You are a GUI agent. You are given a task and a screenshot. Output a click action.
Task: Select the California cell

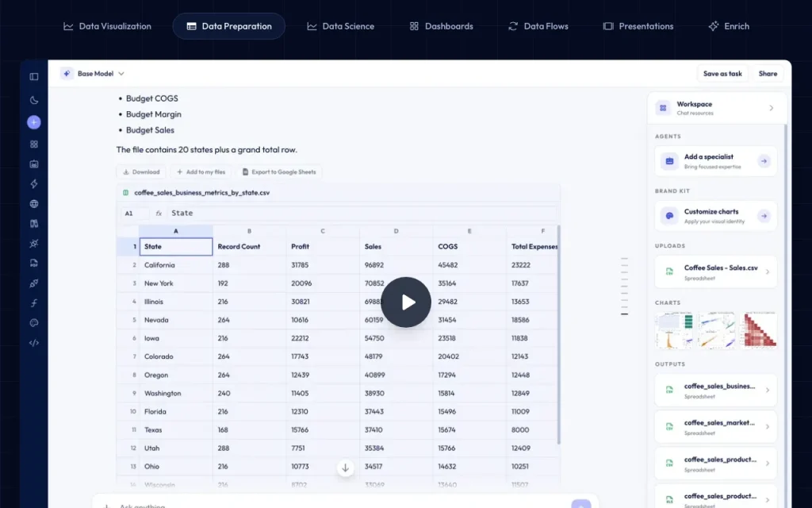tap(176, 265)
